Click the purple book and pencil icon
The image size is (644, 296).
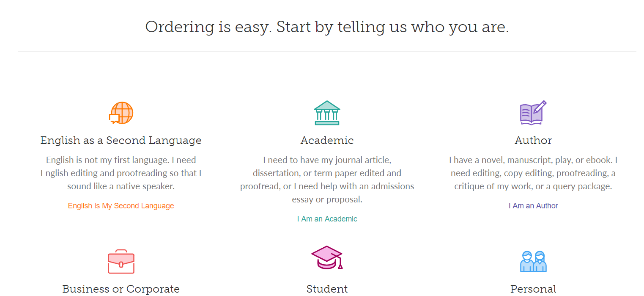(533, 113)
